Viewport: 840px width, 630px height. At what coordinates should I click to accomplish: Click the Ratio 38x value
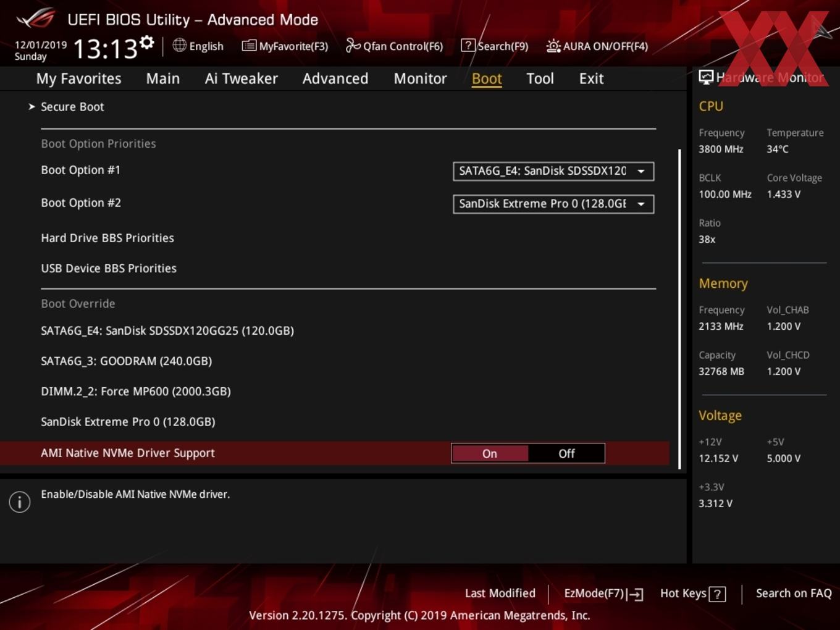pos(707,239)
